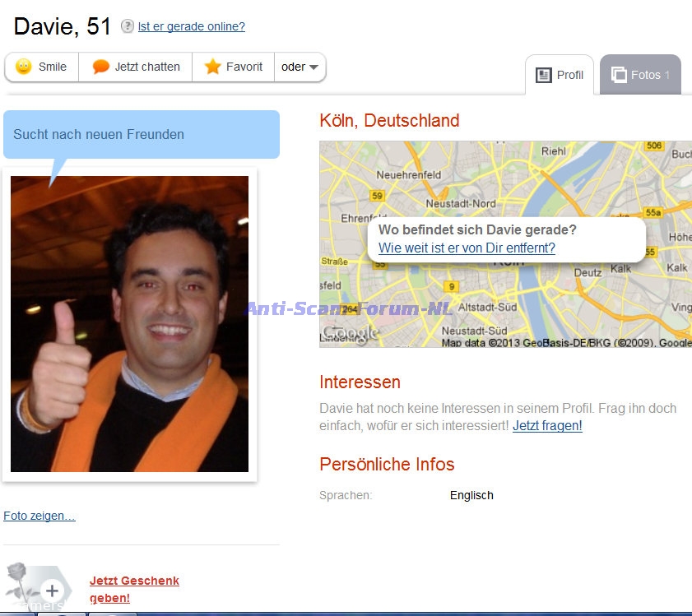The height and width of the screenshot is (616, 692).
Task: Click the "Köln, Deutschland" location heading
Action: click(389, 121)
